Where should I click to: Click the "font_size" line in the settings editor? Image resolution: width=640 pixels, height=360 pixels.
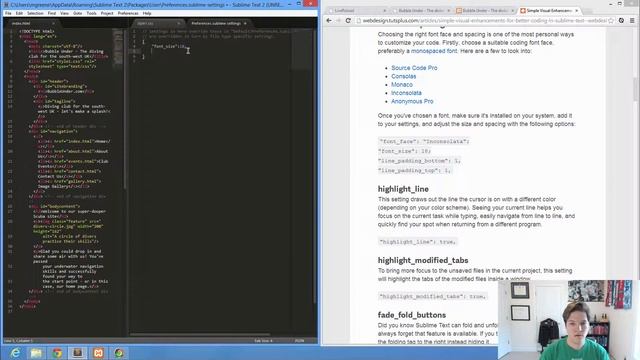click(x=169, y=47)
